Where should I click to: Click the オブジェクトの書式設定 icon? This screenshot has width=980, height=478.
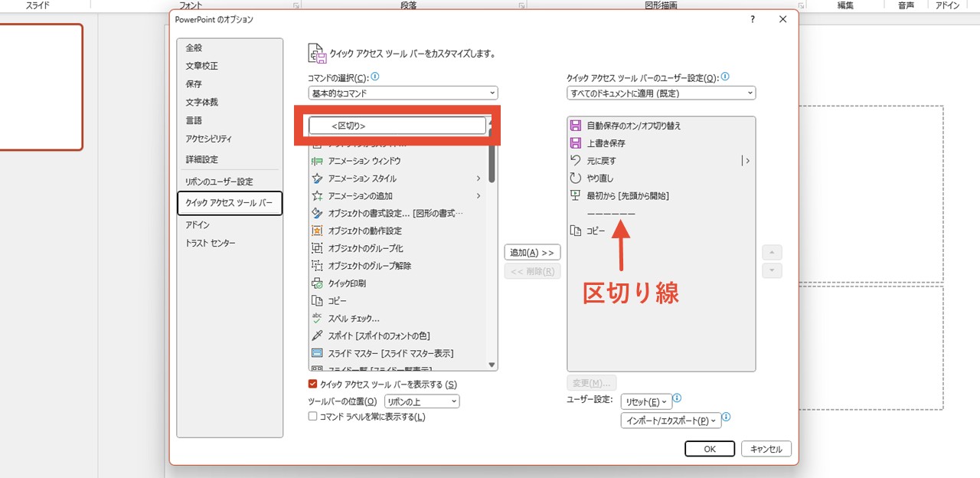[317, 213]
